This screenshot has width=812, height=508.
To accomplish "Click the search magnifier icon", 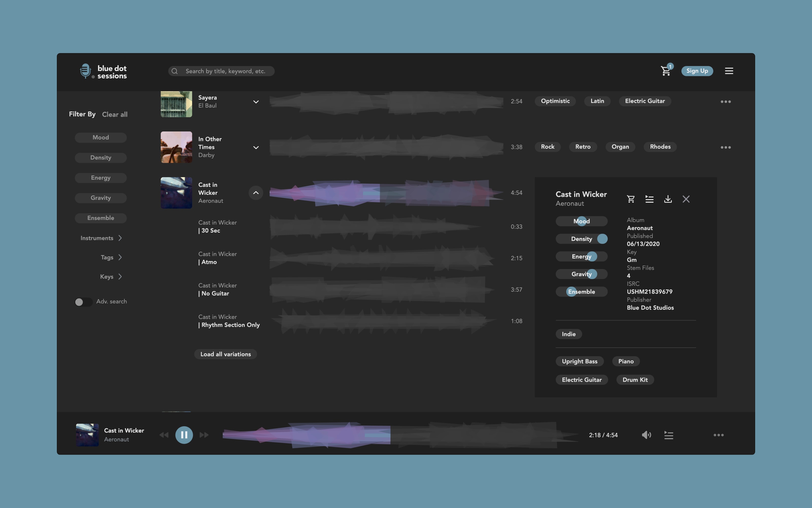I will coord(175,71).
